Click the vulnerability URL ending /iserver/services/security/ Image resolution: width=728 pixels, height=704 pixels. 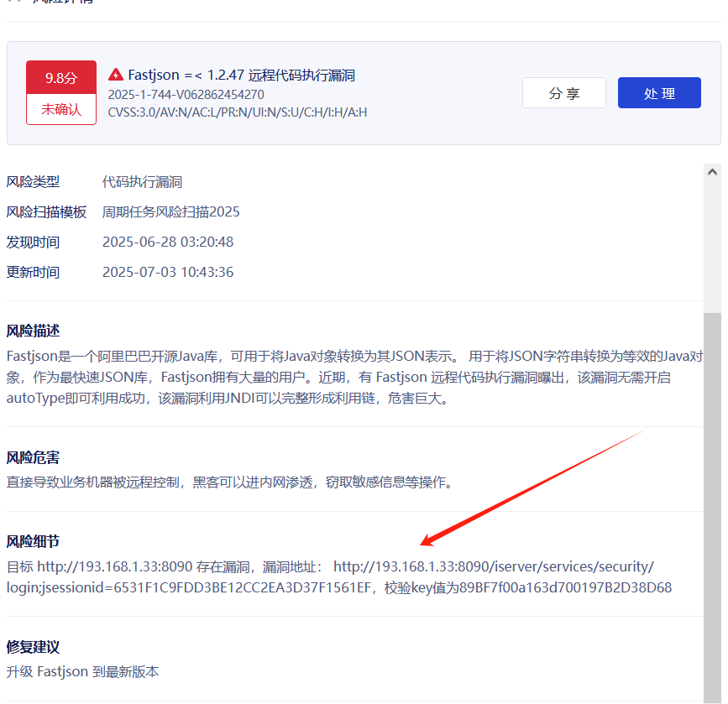pos(494,566)
